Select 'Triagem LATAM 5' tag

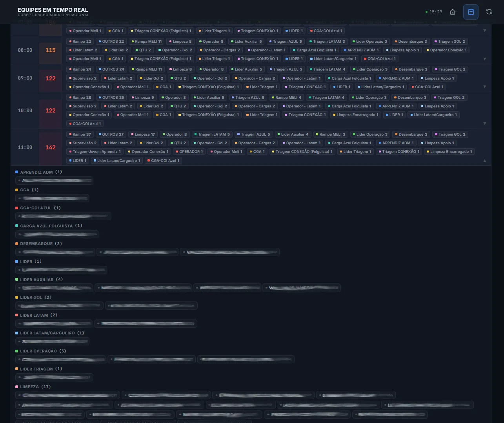pos(212,134)
